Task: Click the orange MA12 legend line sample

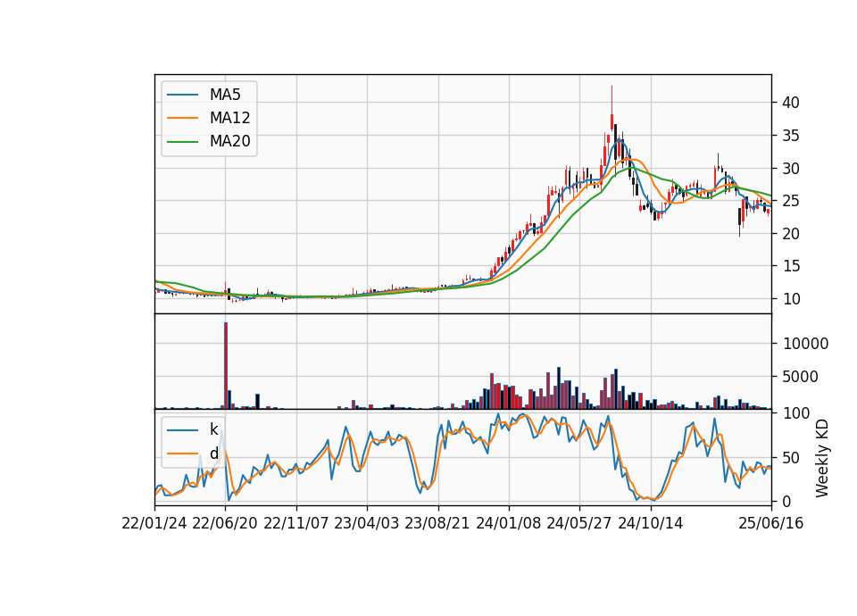Action: (x=182, y=118)
